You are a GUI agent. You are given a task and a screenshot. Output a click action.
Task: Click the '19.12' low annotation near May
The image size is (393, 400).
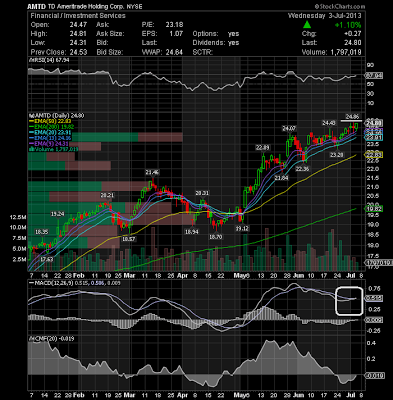242,228
